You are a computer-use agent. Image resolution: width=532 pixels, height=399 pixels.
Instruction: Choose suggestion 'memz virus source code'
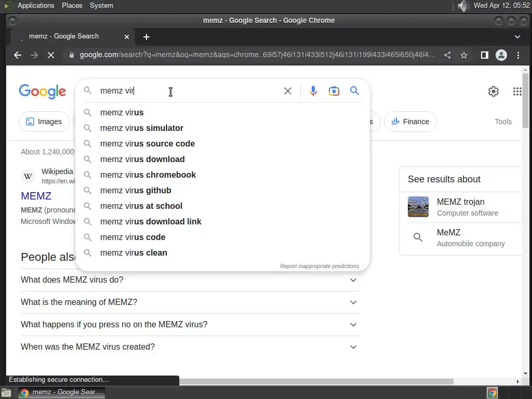222,144
